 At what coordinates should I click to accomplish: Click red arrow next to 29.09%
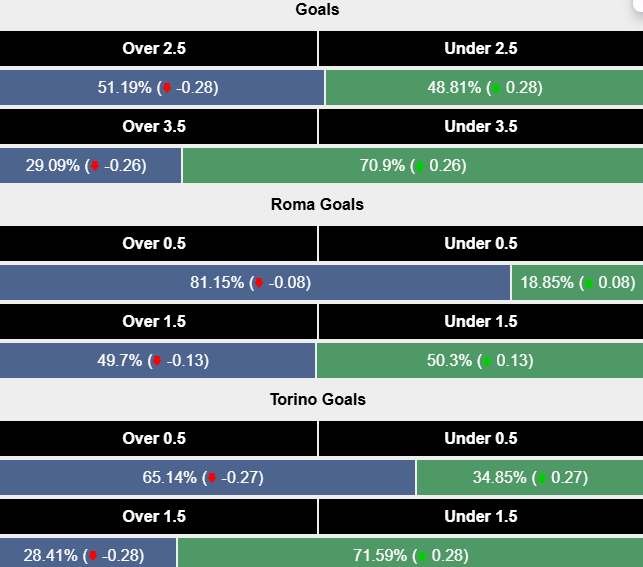click(95, 166)
